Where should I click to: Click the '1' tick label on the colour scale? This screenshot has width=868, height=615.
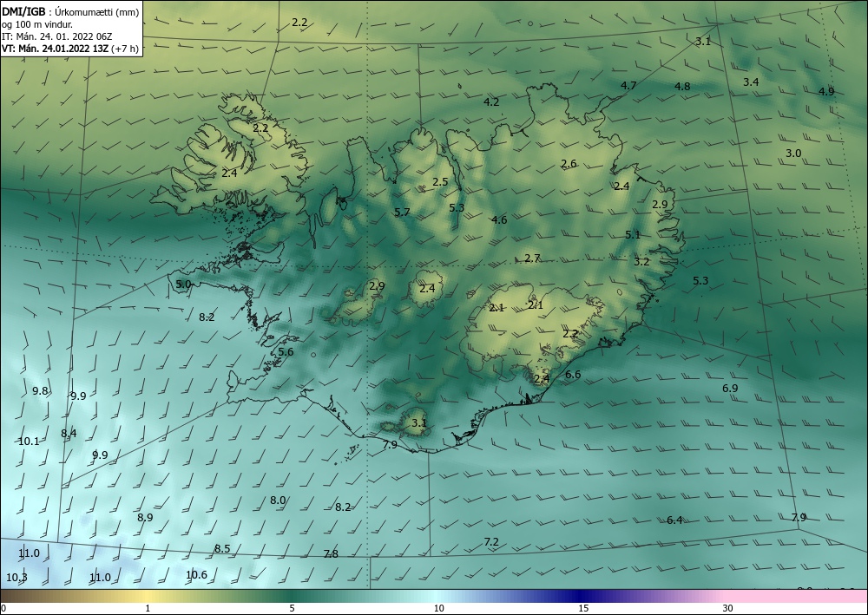click(148, 608)
